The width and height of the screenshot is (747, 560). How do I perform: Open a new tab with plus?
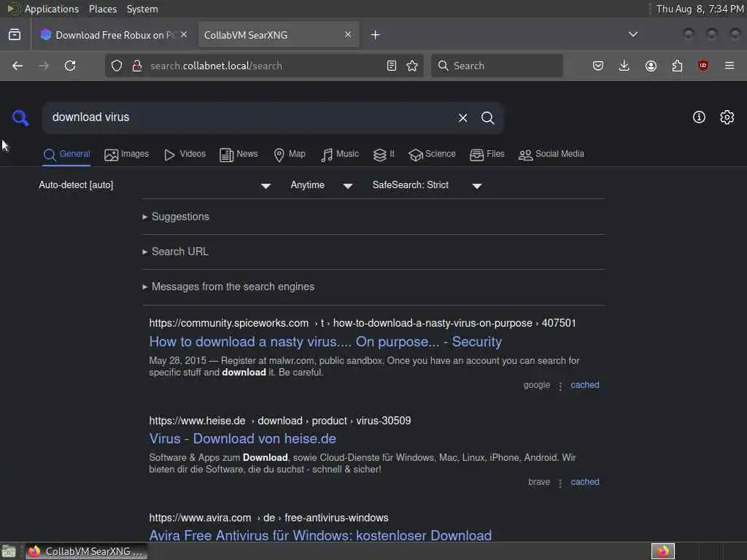tap(375, 35)
